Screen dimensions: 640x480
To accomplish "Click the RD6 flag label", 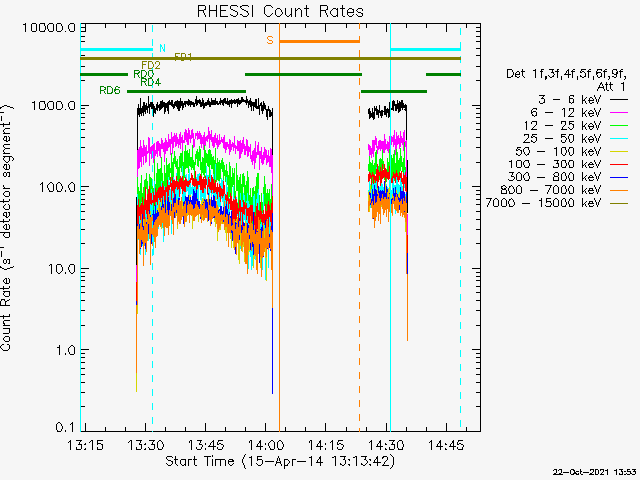I will (110, 90).
